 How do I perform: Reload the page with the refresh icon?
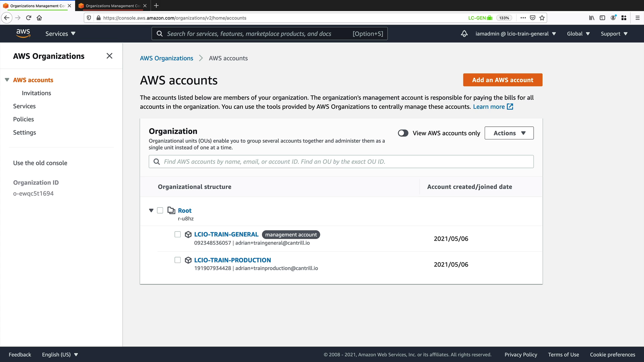[x=29, y=18]
